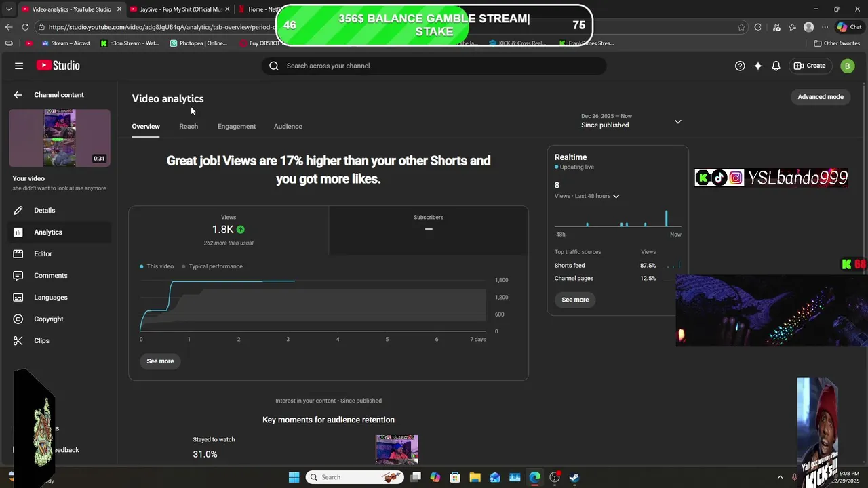Open Steam from the taskbar
This screenshot has width=868, height=488.
(x=574, y=477)
